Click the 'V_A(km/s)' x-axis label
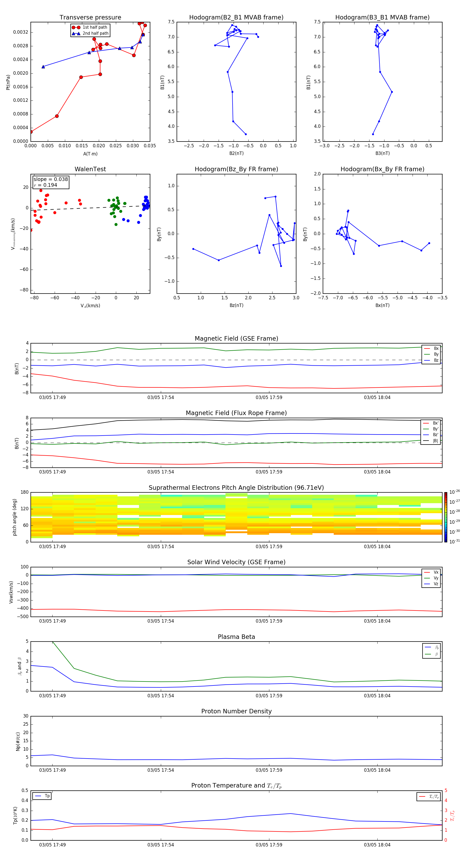 tap(90, 306)
